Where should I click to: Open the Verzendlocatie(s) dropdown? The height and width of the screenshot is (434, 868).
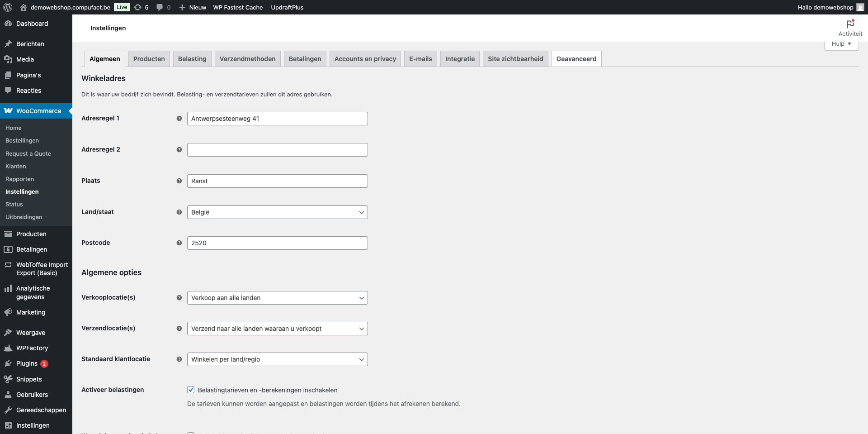[277, 329]
